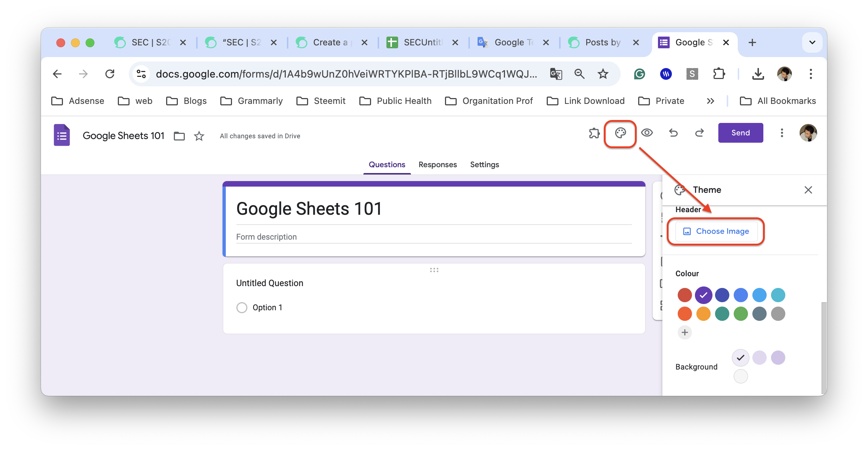Viewport: 868px width, 450px height.
Task: Click the Redo arrow icon
Action: [x=699, y=133]
